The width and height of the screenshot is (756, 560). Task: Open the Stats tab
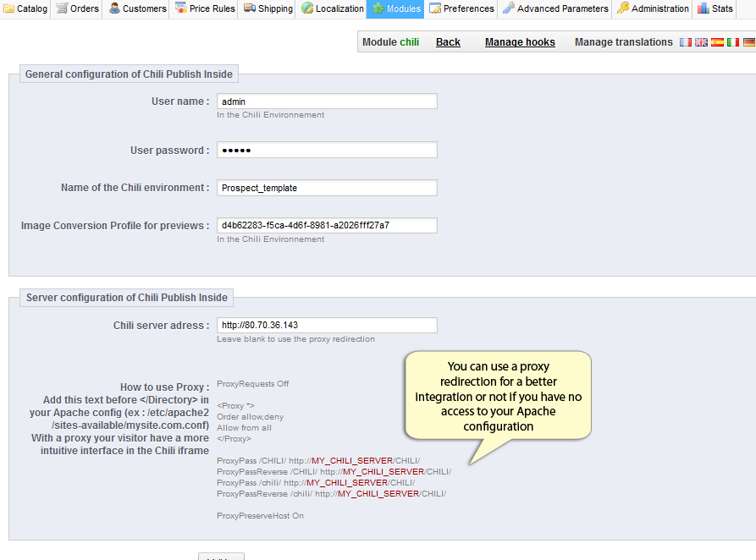tap(715, 8)
